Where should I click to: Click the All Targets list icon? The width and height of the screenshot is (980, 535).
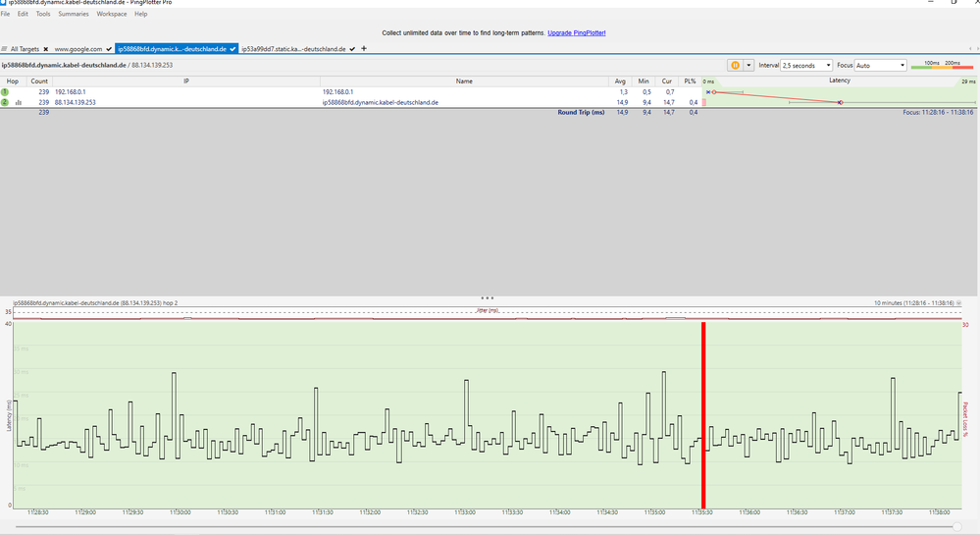pyautogui.click(x=4, y=49)
